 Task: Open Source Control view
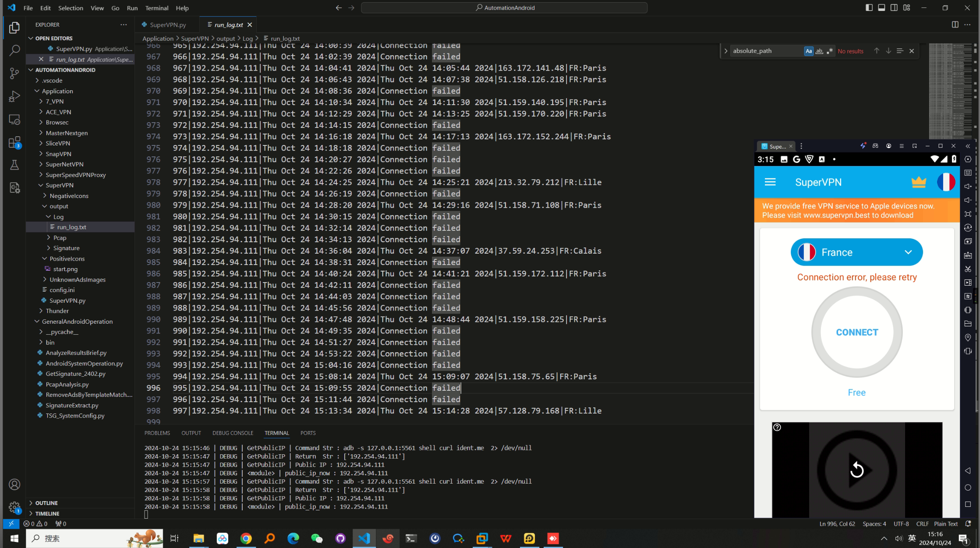14,73
